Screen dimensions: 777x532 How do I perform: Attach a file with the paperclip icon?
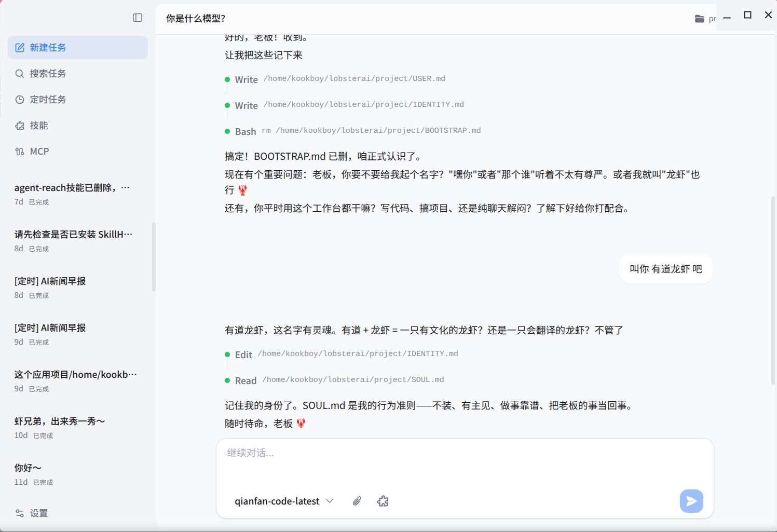click(x=357, y=501)
